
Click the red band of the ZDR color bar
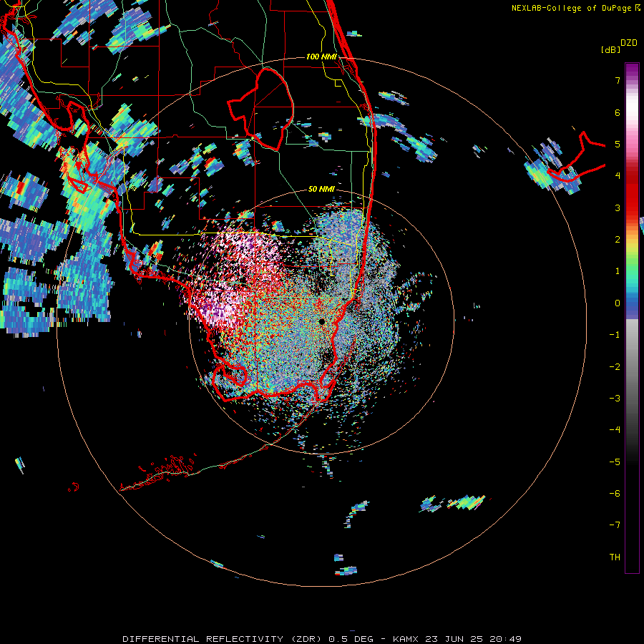coord(632,193)
